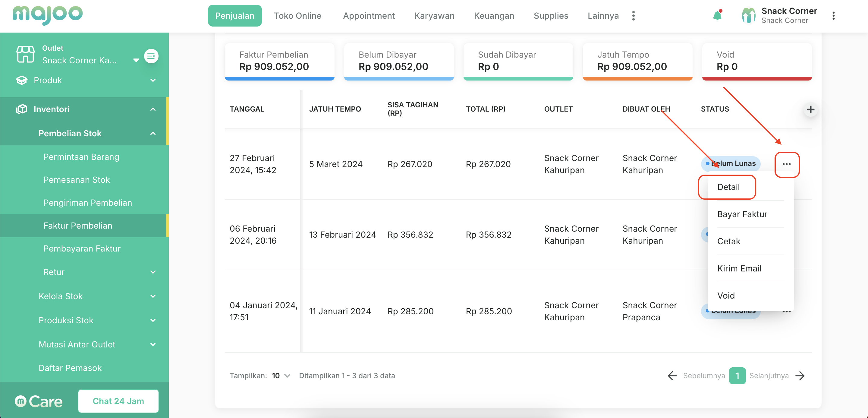Open the Appointment tab

tap(369, 15)
